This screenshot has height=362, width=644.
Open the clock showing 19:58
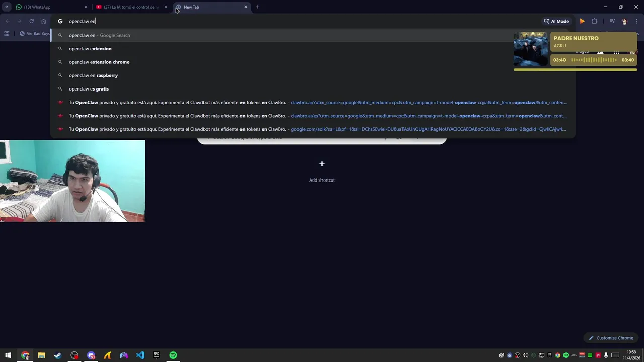[x=631, y=355]
